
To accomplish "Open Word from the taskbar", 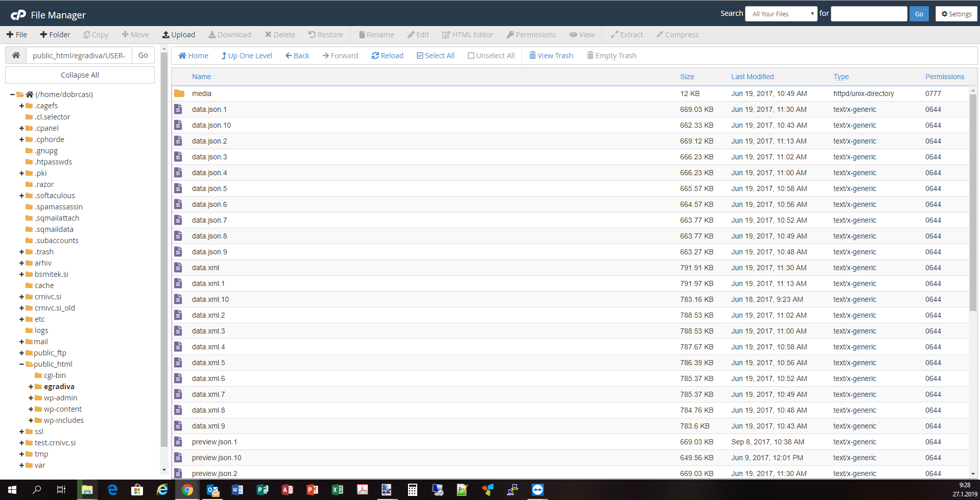I will [x=237, y=490].
